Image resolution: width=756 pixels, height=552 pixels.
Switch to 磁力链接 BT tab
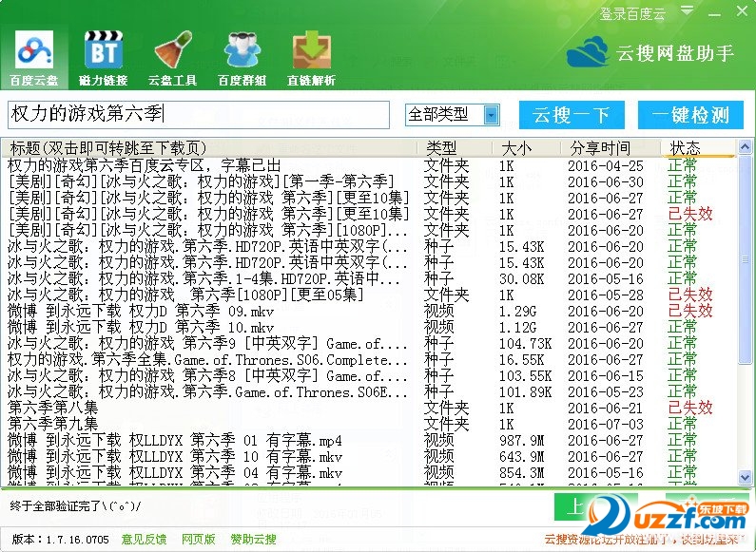tap(104, 58)
